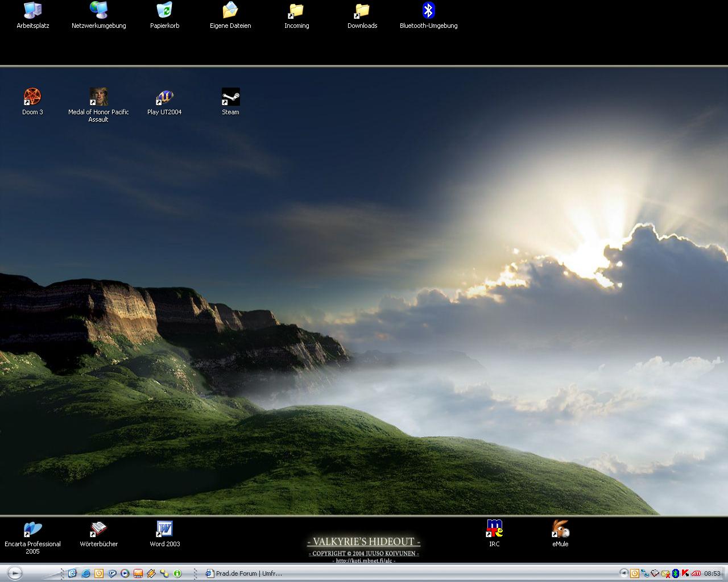This screenshot has width=728, height=582.
Task: Click the taskbar clock showing 08:53
Action: point(712,573)
